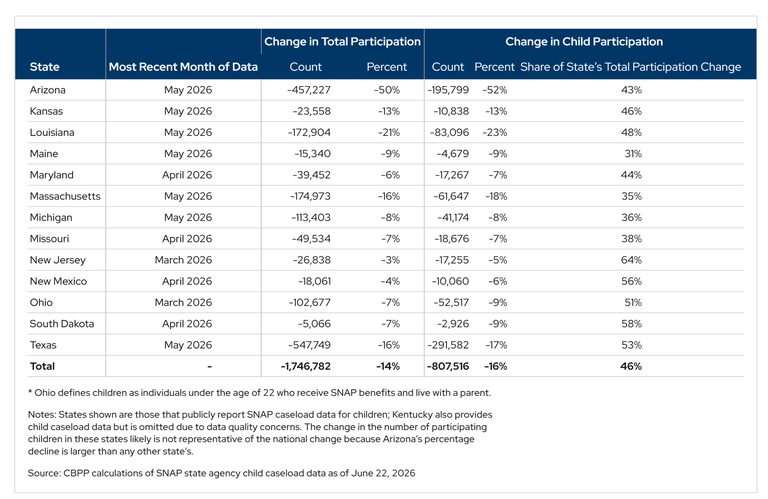Image resolution: width=768 pixels, height=499 pixels.
Task: Click the Change in Child Participation header
Action: pyautogui.click(x=584, y=42)
